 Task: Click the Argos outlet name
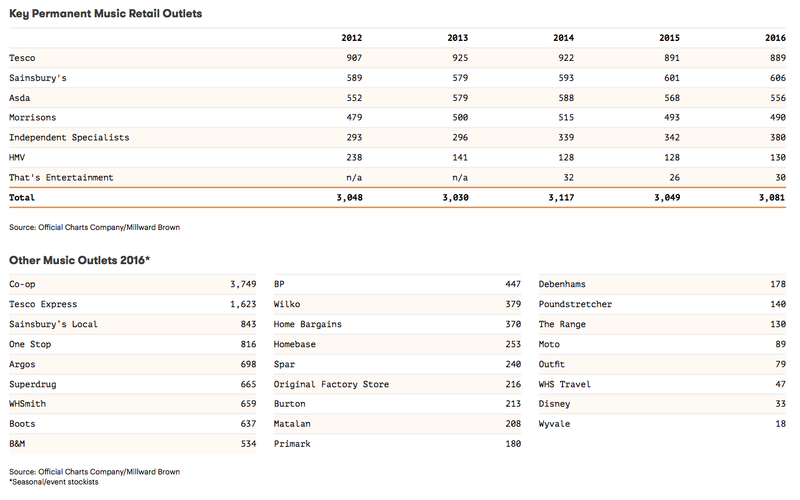point(22,365)
